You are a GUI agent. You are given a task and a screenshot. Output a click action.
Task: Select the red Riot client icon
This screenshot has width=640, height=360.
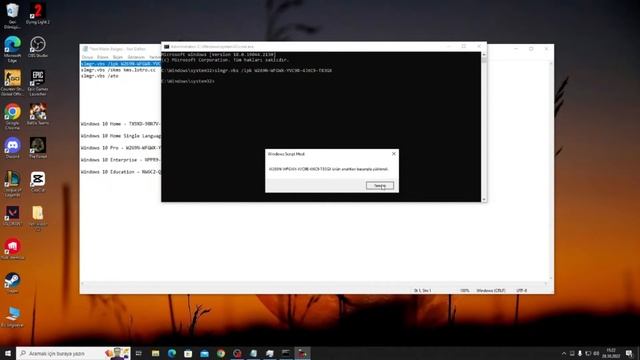12,249
